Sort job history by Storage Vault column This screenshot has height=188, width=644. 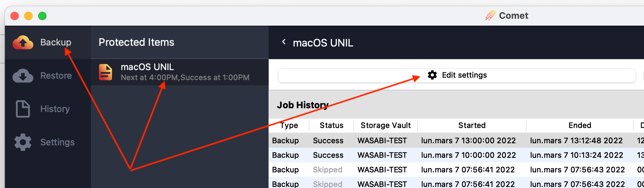coord(385,126)
